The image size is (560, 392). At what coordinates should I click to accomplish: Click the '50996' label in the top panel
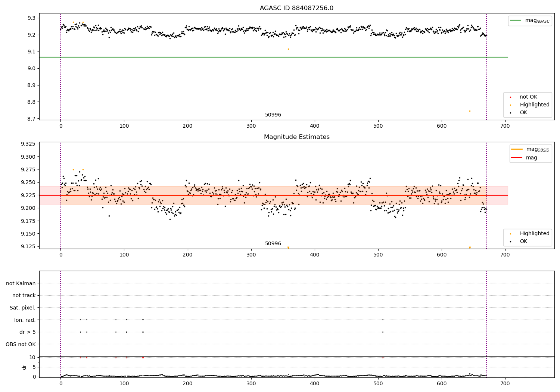(273, 115)
